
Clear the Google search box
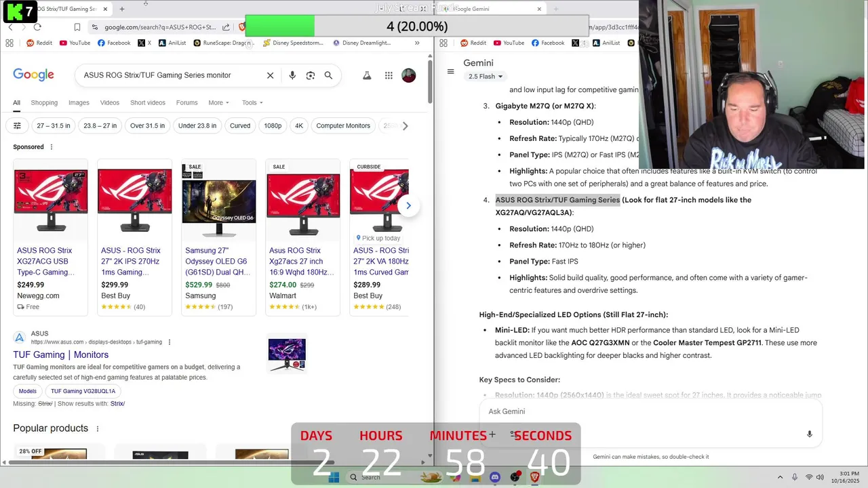click(270, 75)
